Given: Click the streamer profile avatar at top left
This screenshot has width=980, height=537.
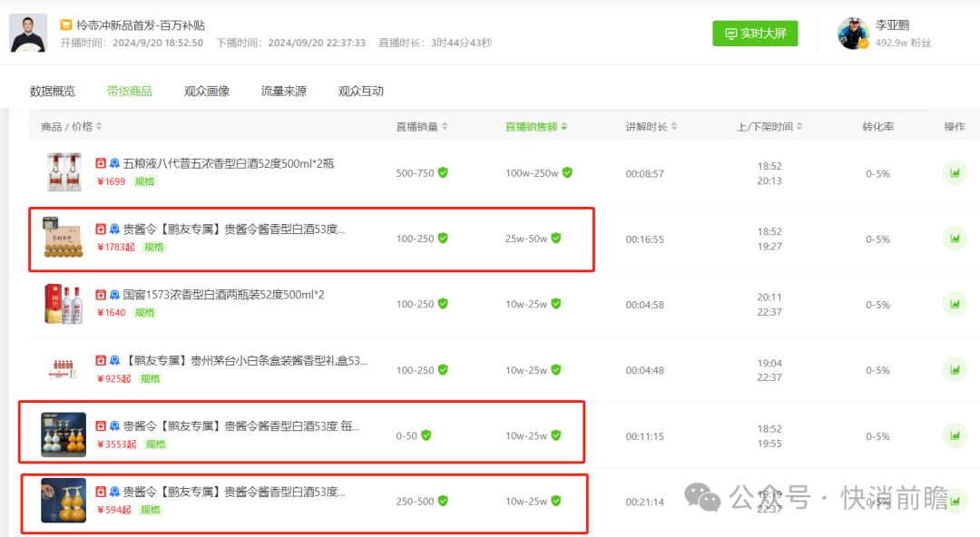Looking at the screenshot, I should click(x=28, y=34).
